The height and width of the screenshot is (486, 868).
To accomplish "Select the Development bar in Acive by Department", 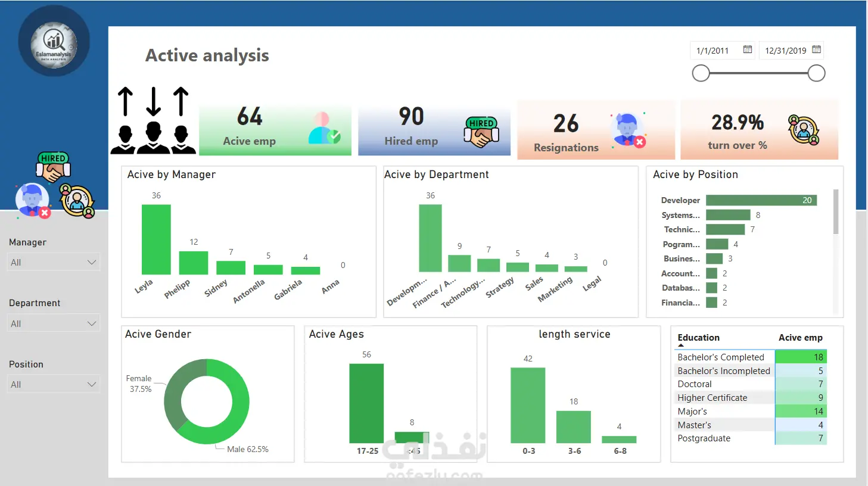I will [x=430, y=238].
